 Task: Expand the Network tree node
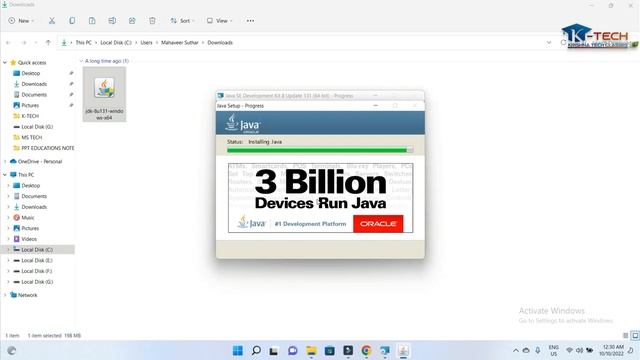point(5,295)
